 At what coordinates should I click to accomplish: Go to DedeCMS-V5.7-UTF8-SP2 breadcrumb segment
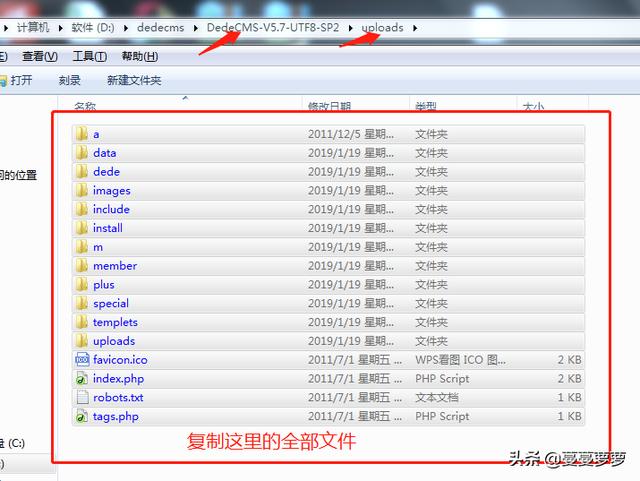click(273, 27)
